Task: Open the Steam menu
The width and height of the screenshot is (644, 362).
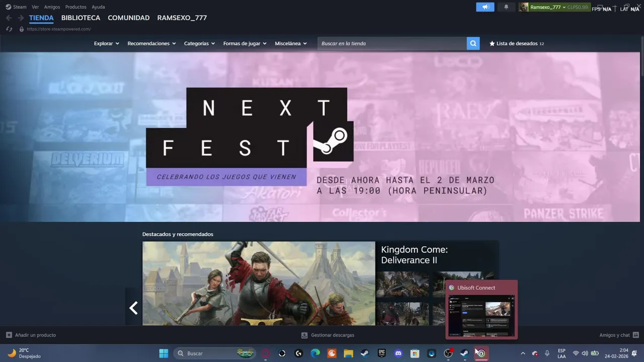Action: (x=16, y=7)
